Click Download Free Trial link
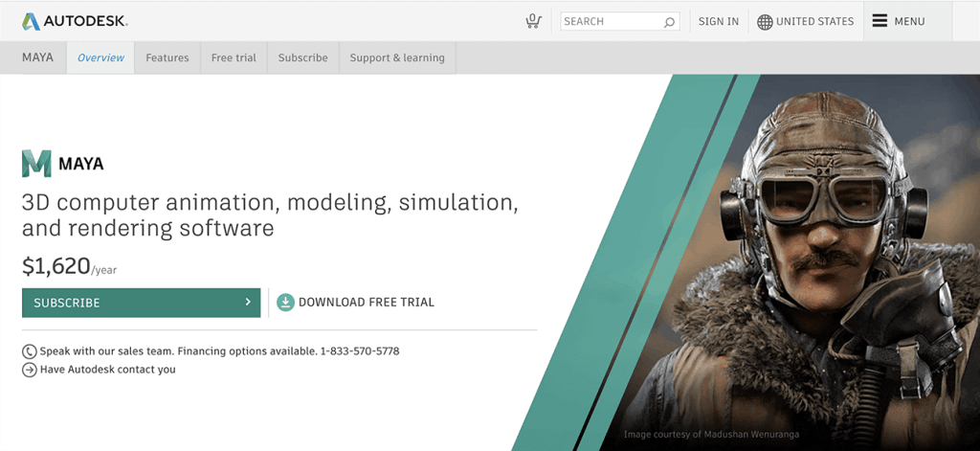This screenshot has width=980, height=451. (x=367, y=303)
